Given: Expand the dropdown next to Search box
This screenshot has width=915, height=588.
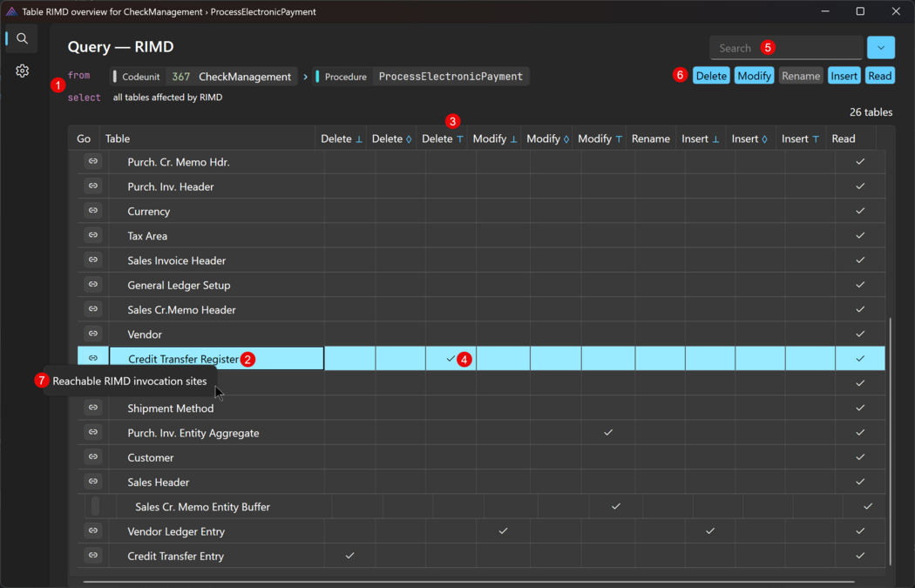Looking at the screenshot, I should click(x=881, y=48).
